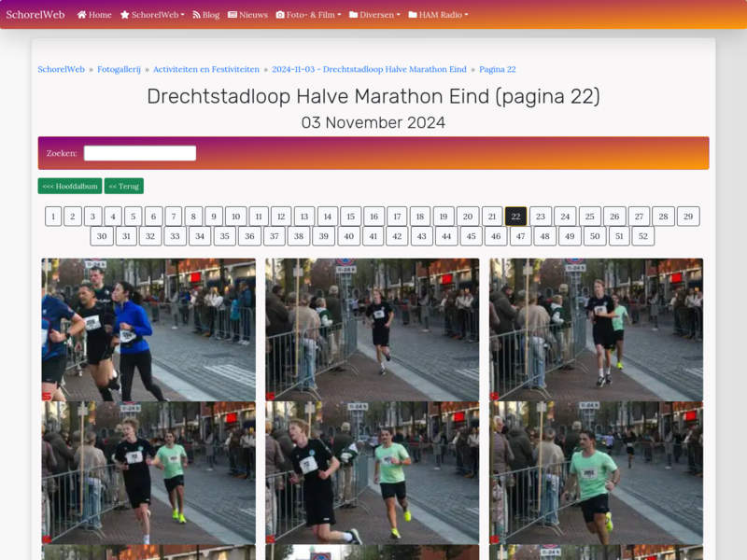Open photo of lone runner in black

pyautogui.click(x=372, y=329)
